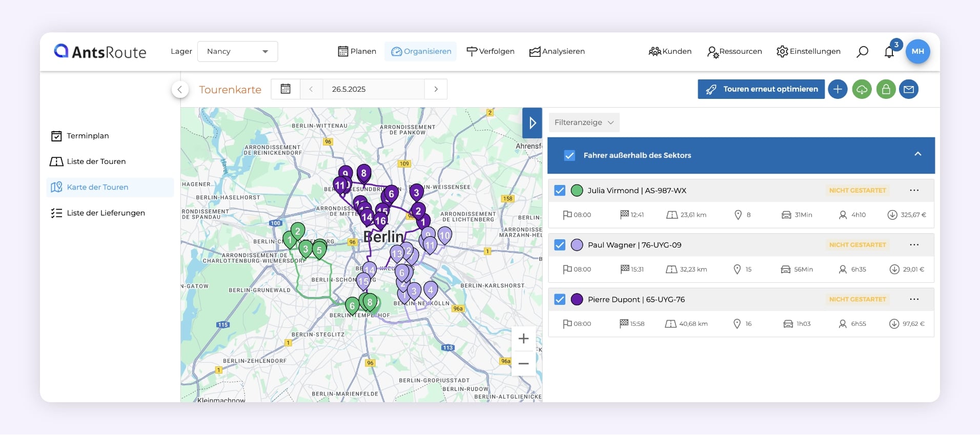The image size is (980, 435).
Task: Open Liste der Lieferungen in sidebar
Action: 106,213
